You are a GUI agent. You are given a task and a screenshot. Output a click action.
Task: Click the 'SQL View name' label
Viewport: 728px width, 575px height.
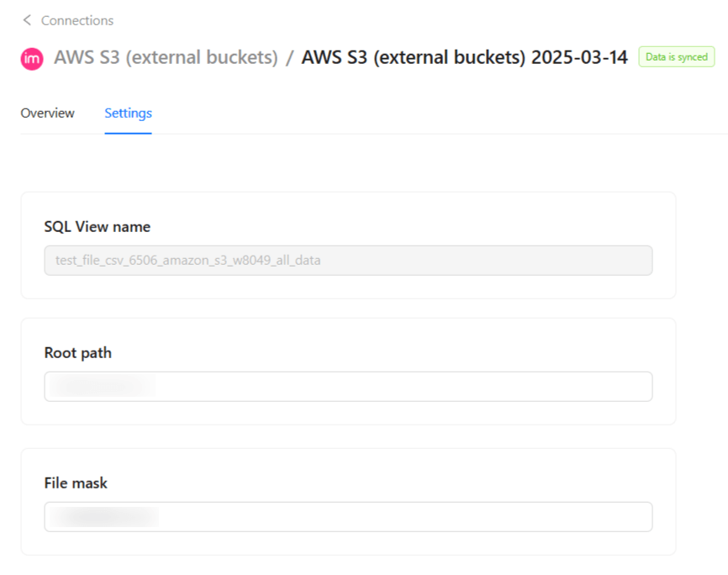click(97, 226)
